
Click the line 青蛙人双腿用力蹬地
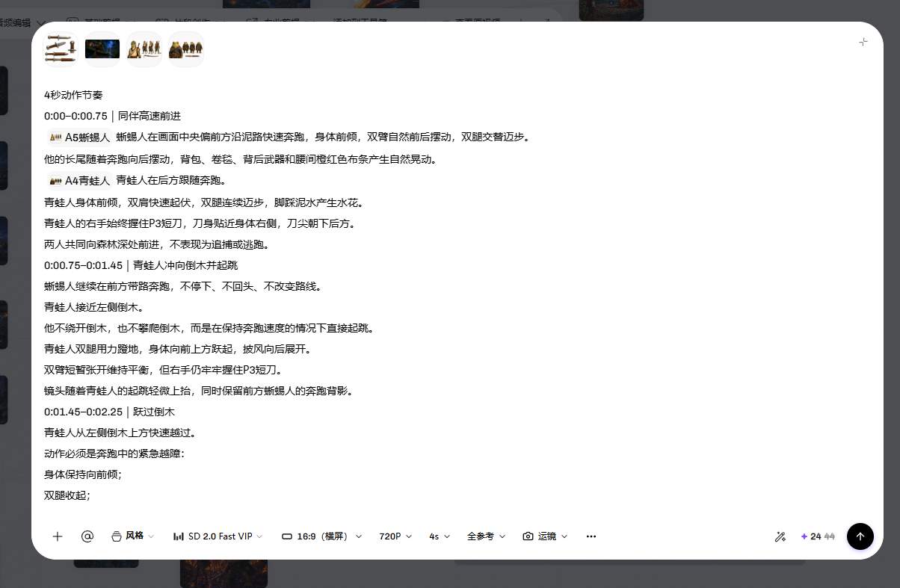click(177, 349)
